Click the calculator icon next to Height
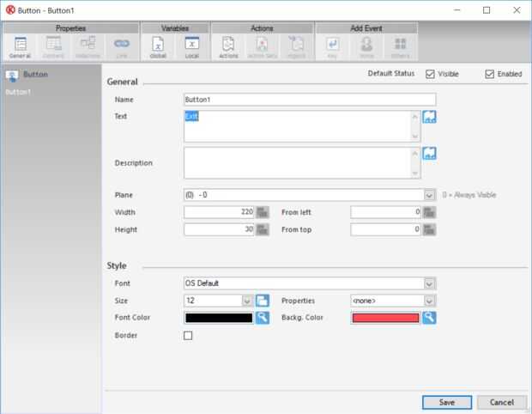 (263, 229)
